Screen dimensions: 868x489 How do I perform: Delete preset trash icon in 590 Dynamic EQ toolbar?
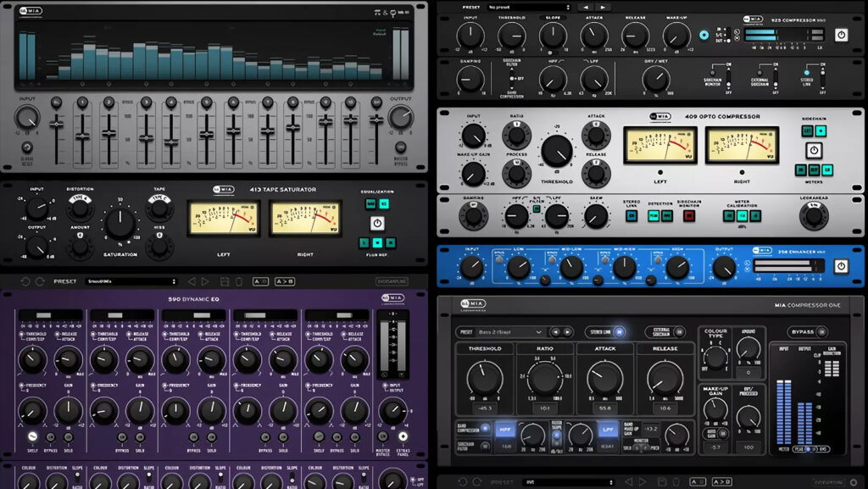(x=238, y=281)
